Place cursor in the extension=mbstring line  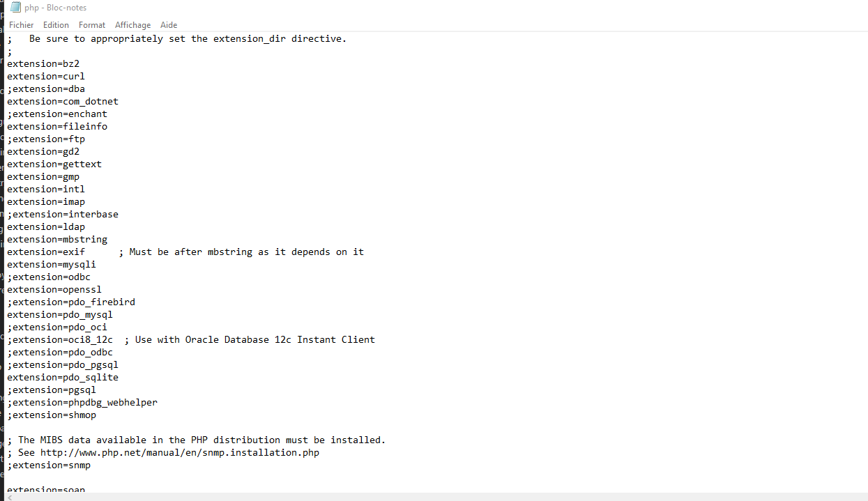(x=57, y=239)
